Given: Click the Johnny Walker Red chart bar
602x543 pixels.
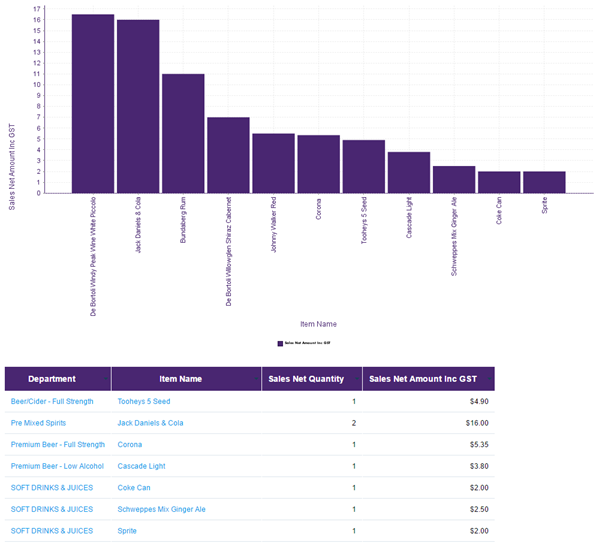Looking at the screenshot, I should (274, 163).
